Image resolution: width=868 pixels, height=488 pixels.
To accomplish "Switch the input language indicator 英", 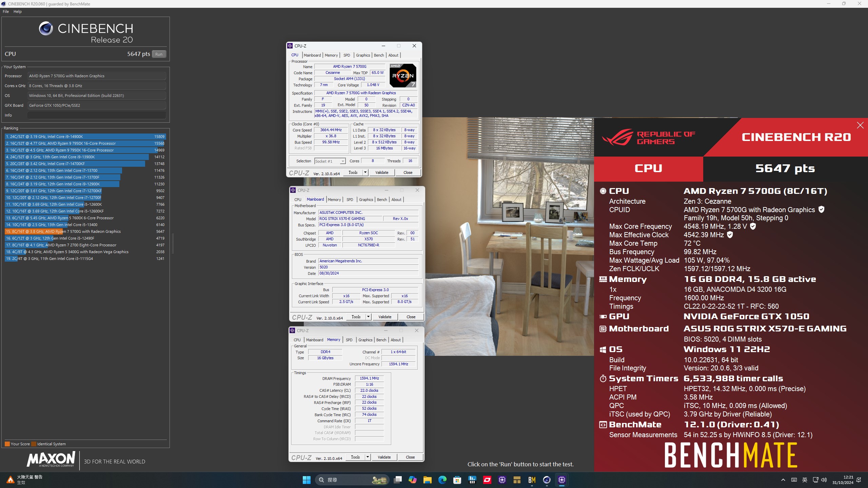I will [x=805, y=480].
